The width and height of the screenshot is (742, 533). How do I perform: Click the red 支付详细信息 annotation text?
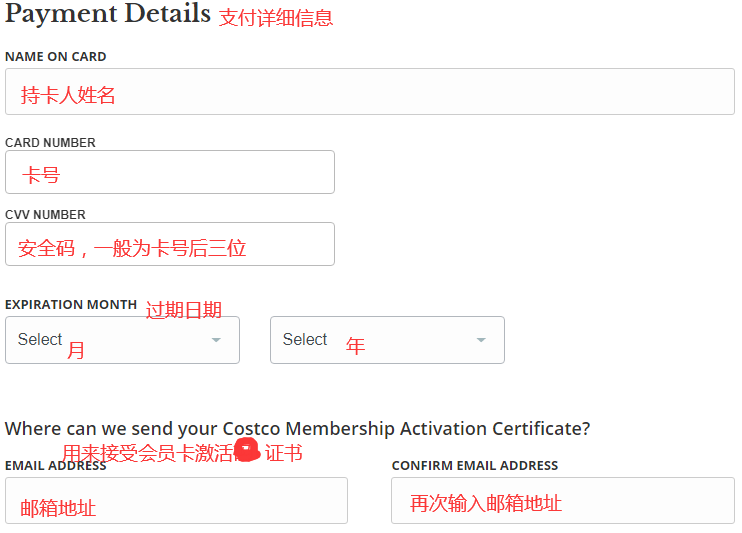[276, 18]
